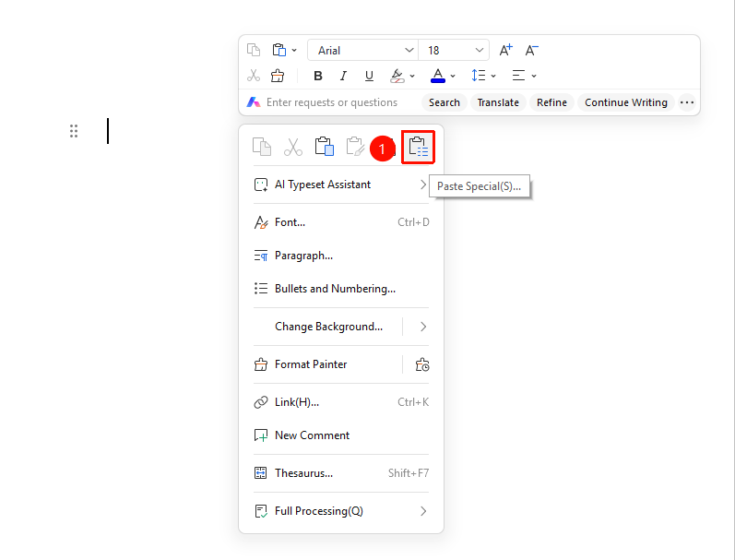Click the Paste Special icon in the context menu
This screenshot has width=735, height=560.
[418, 147]
